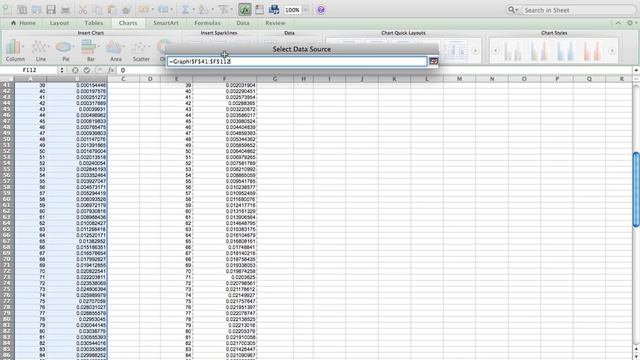Switch to the Tables tab
The height and width of the screenshot is (360, 640).
pyautogui.click(x=93, y=23)
